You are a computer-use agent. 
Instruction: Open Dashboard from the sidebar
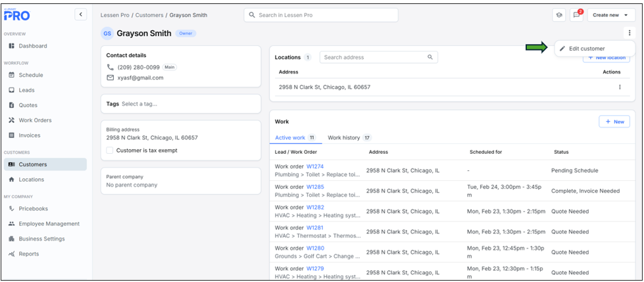click(32, 46)
